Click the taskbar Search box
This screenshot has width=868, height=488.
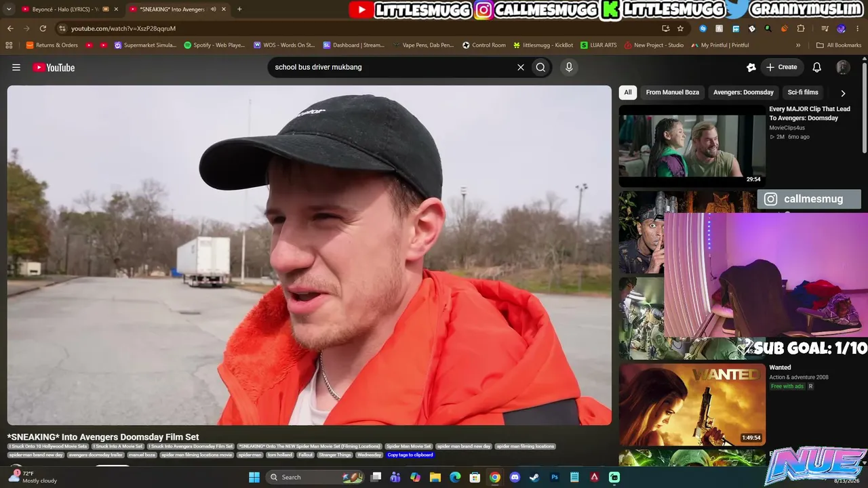coord(316,477)
